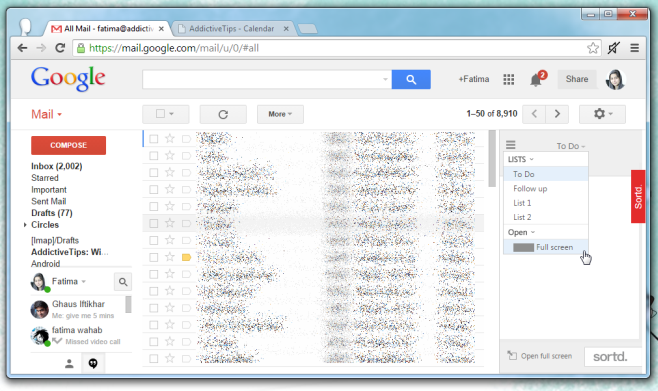Star the email in the highlighted grey row

point(170,223)
